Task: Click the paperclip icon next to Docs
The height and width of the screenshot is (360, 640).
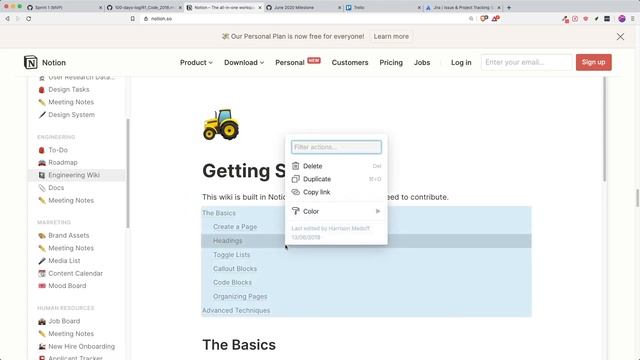Action: point(42,188)
